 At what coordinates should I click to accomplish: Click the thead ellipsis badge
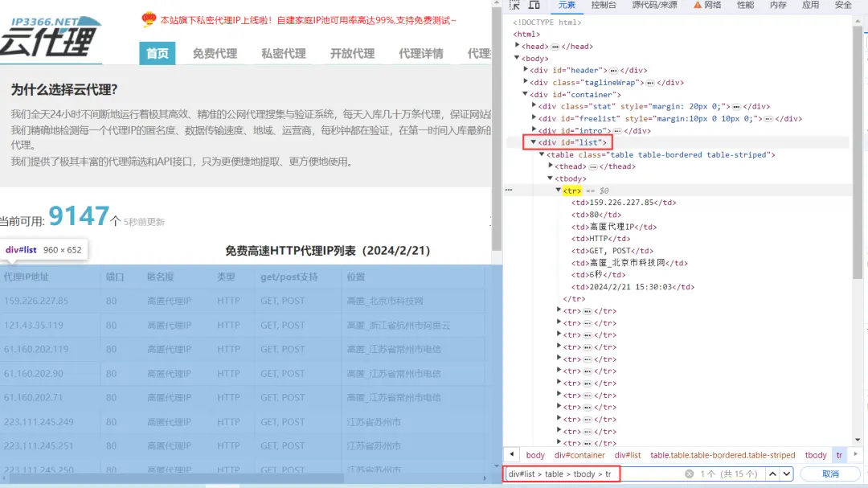point(592,166)
